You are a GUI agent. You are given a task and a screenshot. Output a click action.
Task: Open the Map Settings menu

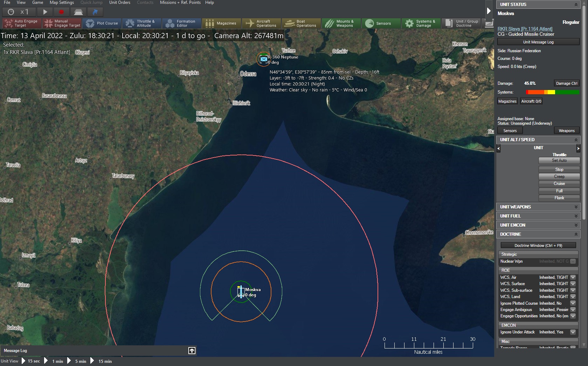tap(62, 2)
